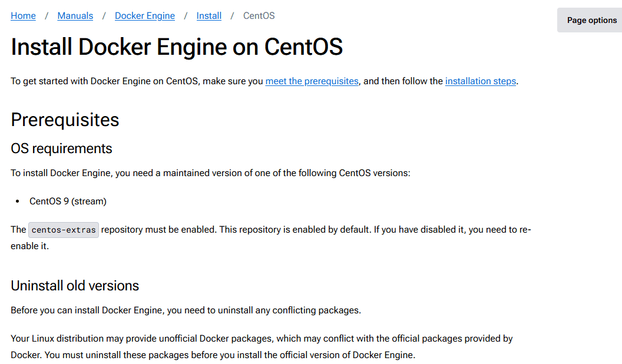Screen dimensions: 622x364
Task: Click the OS requirements subheading
Action: (61, 148)
